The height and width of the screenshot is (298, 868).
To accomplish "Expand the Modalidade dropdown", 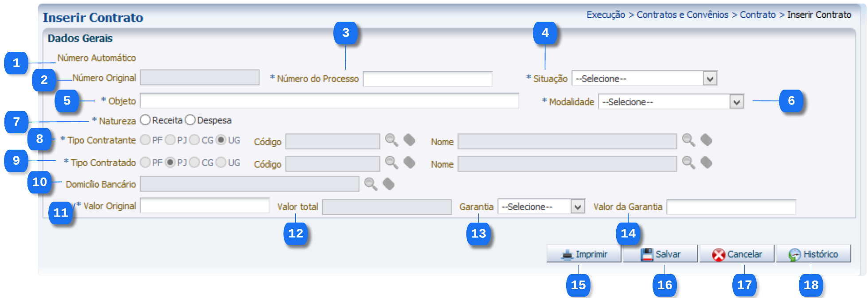I will pyautogui.click(x=736, y=102).
